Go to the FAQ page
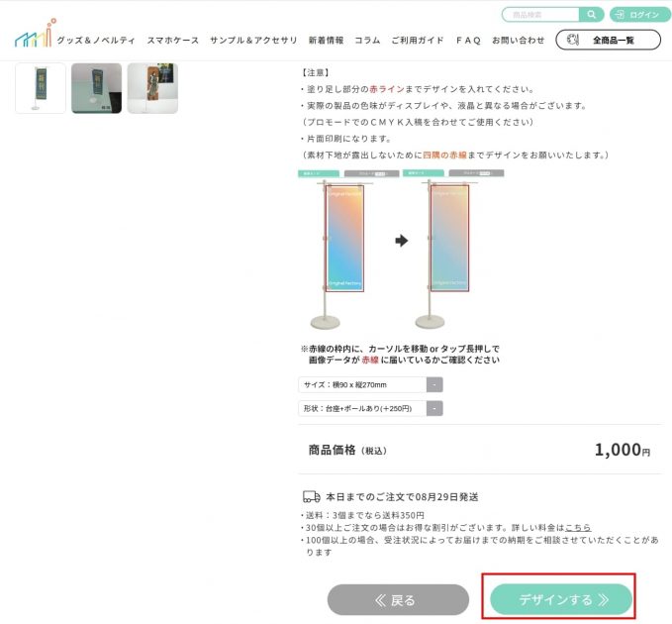 pyautogui.click(x=468, y=41)
